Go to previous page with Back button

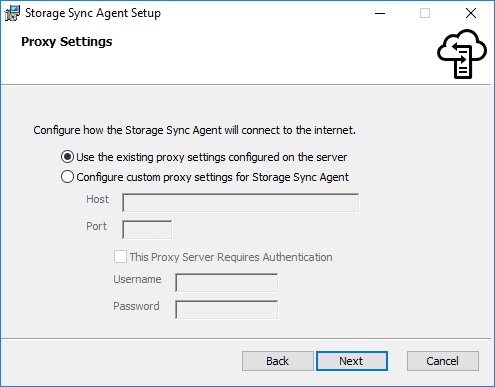point(278,361)
